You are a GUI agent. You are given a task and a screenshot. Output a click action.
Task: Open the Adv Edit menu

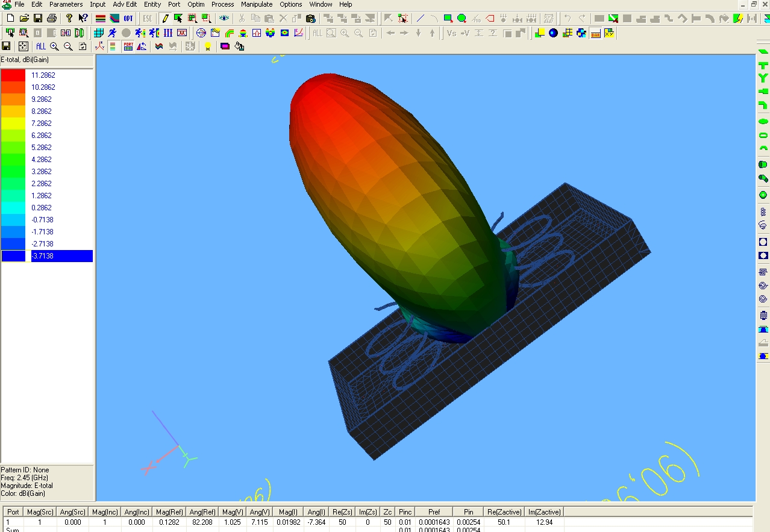click(125, 4)
